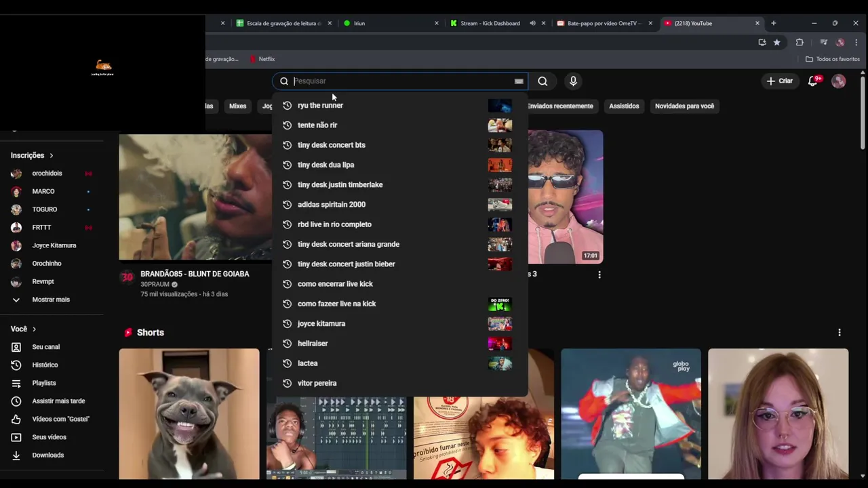This screenshot has width=868, height=488.
Task: Open the smiling pitbull dog Short
Action: pyautogui.click(x=189, y=414)
